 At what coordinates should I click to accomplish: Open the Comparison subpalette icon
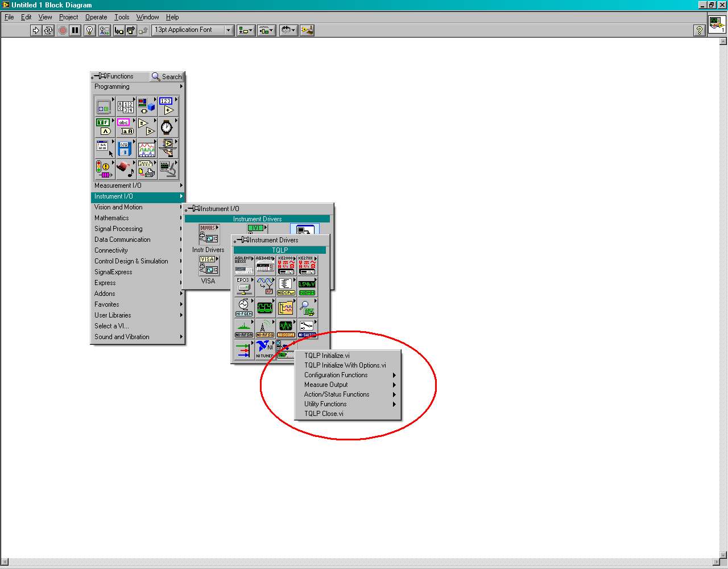point(146,127)
